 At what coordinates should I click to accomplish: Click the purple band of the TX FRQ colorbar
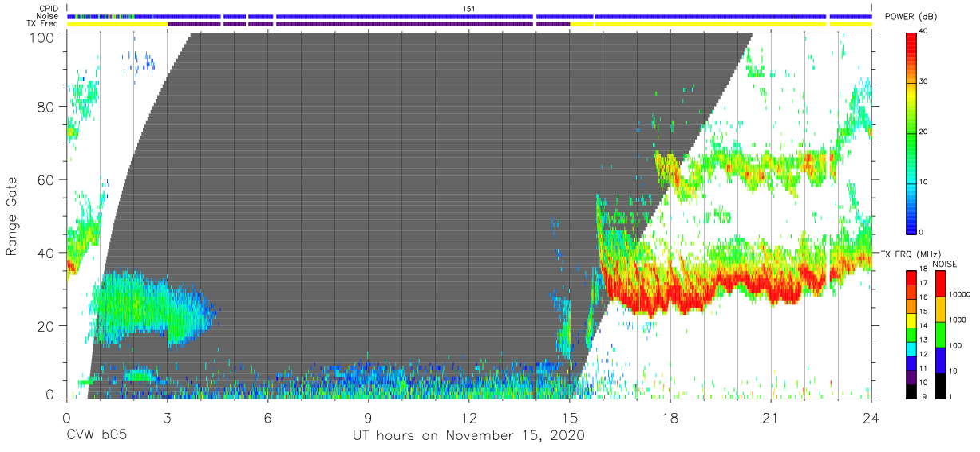coord(911,375)
